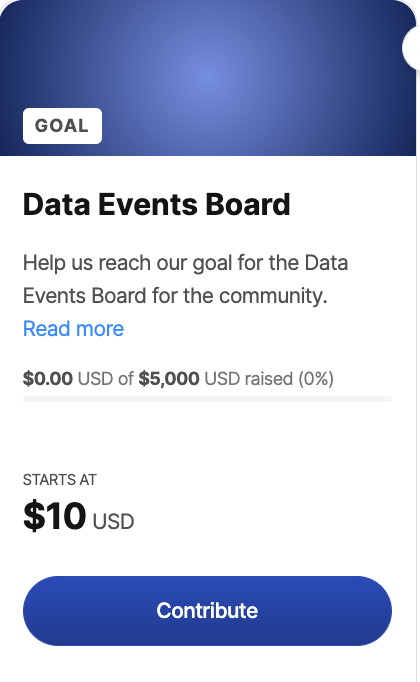
Task: Click the $5,000 goal amount
Action: pyautogui.click(x=169, y=378)
